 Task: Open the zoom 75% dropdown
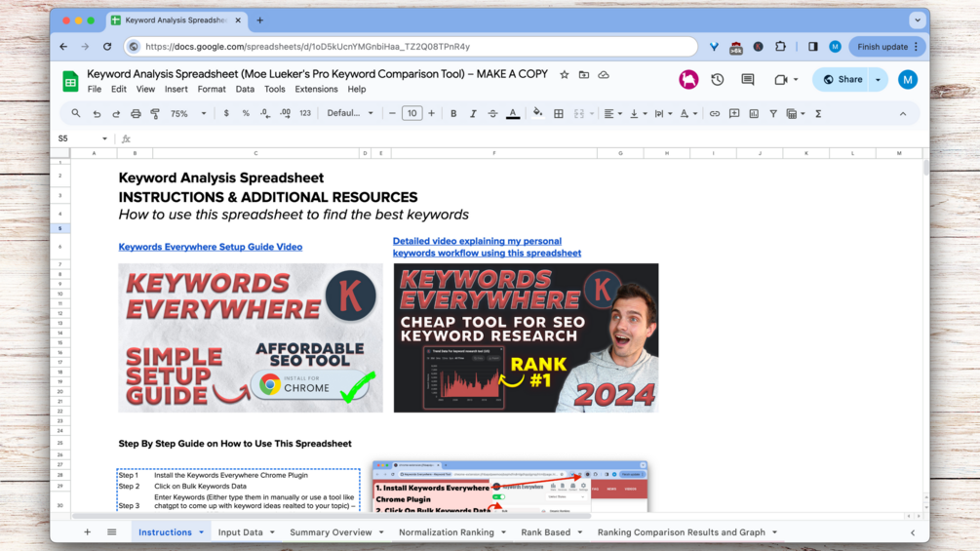coord(189,114)
